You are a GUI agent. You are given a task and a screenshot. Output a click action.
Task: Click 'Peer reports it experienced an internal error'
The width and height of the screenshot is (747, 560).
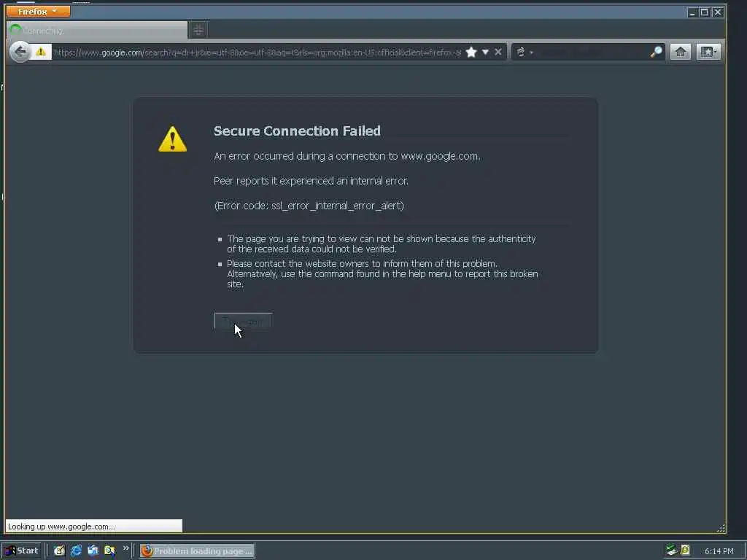(x=311, y=181)
